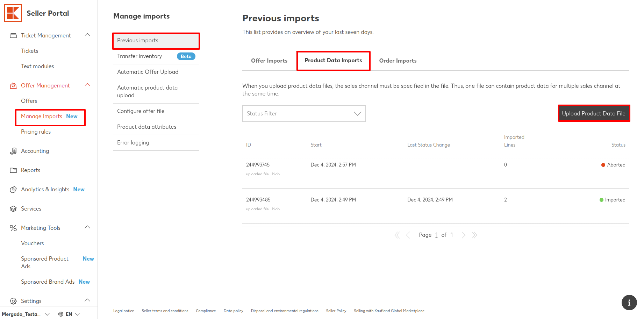
Task: Jump to last page double arrow
Action: click(474, 235)
